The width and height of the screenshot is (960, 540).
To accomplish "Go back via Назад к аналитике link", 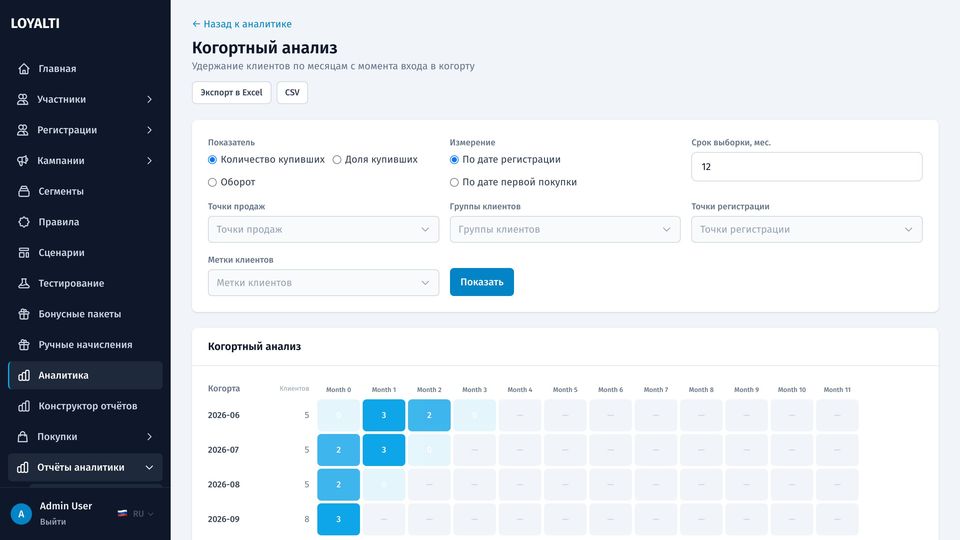I will coord(242,24).
